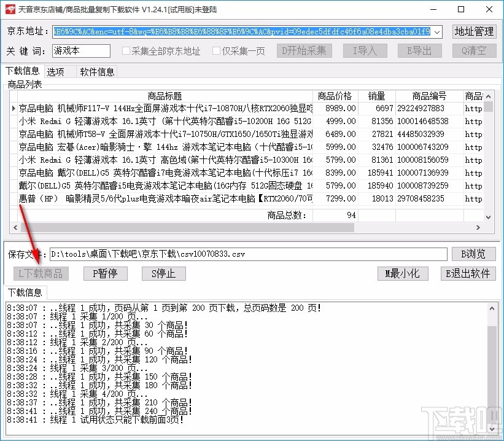Export products with E导出
The width and height of the screenshot is (504, 441).
click(419, 52)
